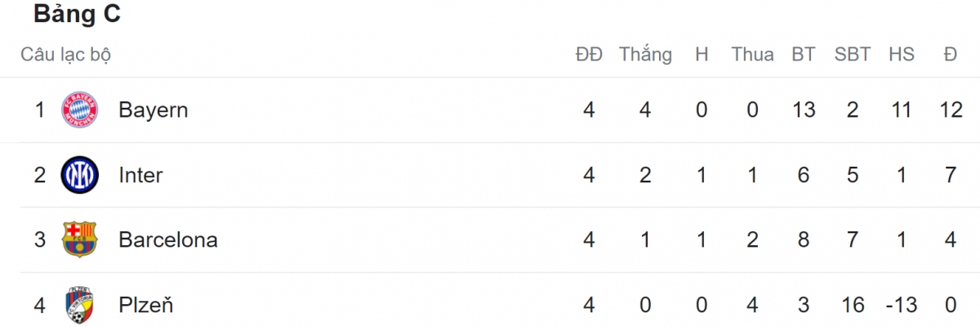Viewport: 980px width, 327px height.
Task: Click the ĐĐ column header
Action: coord(589,55)
